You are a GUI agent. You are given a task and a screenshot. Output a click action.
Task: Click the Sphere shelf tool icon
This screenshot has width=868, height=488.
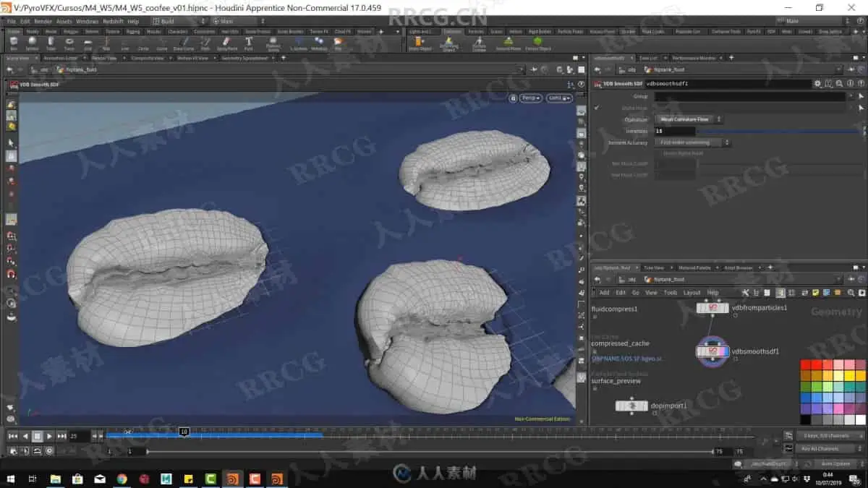tap(32, 43)
